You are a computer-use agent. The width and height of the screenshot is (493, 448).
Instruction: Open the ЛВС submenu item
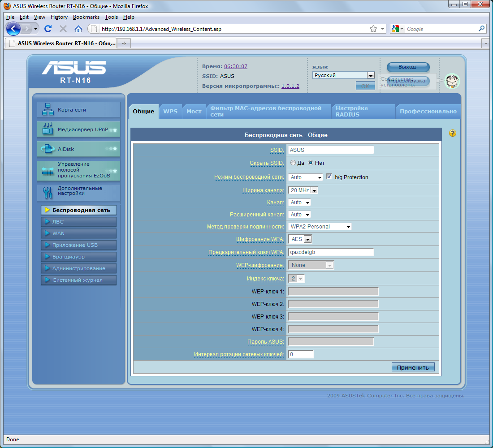78,222
